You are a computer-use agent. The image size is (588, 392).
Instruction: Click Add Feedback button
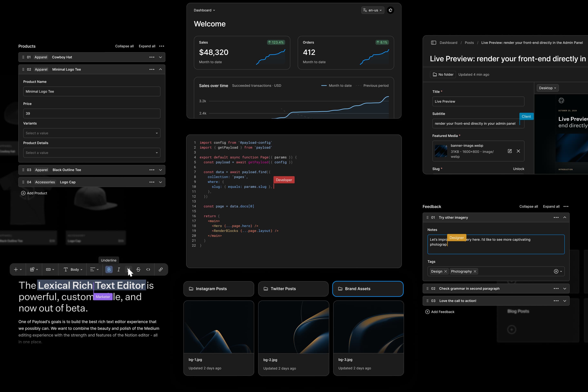(x=440, y=312)
